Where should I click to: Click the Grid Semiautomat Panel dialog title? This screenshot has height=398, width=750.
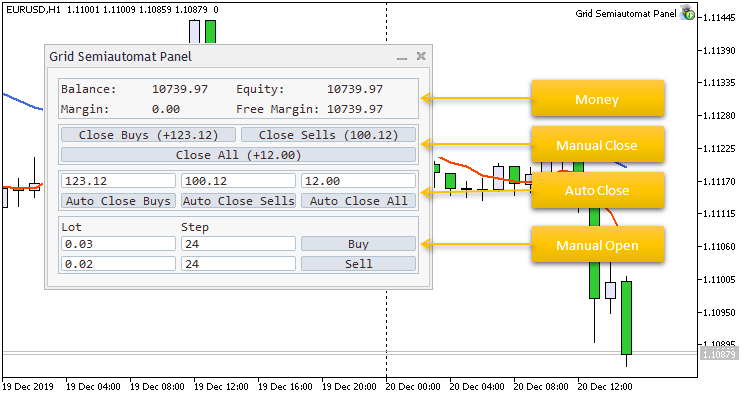120,56
